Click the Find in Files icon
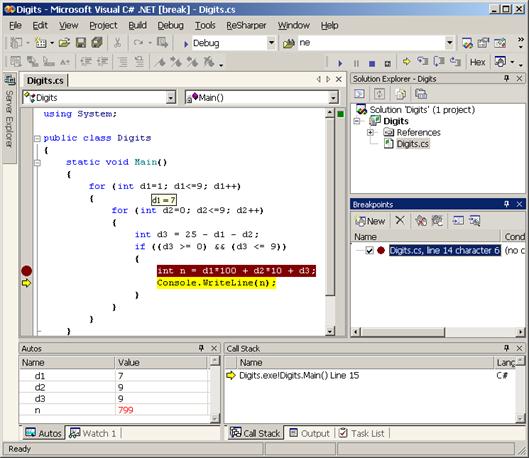This screenshot has height=458, width=529. pyautogui.click(x=289, y=43)
